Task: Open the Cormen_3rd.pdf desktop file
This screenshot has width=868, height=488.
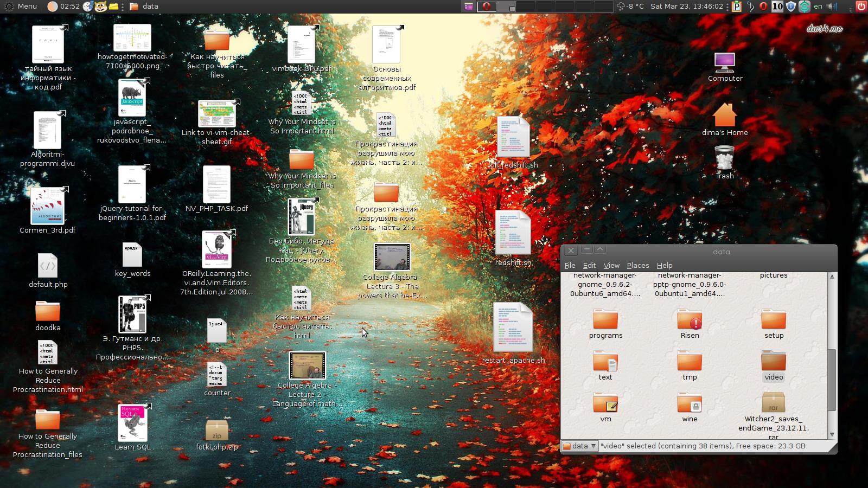Action: coord(48,207)
